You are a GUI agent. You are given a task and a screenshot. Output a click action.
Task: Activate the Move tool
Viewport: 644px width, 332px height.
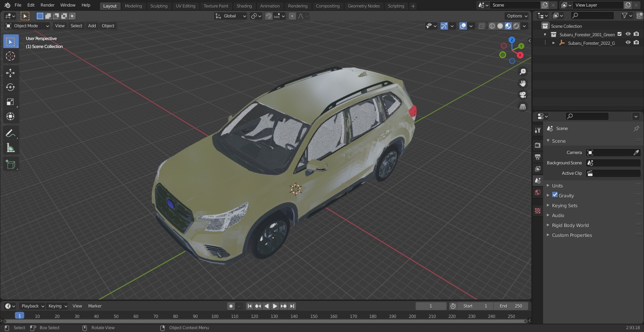click(10, 73)
